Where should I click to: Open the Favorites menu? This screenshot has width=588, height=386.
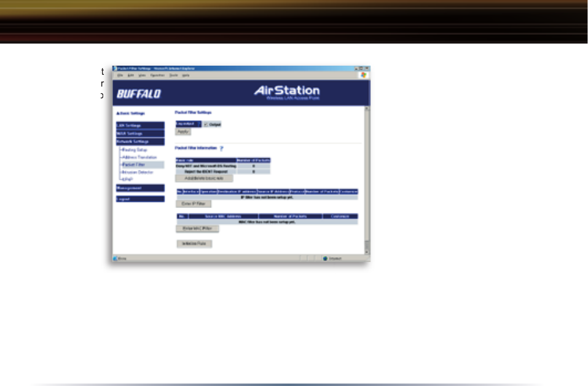pos(157,75)
